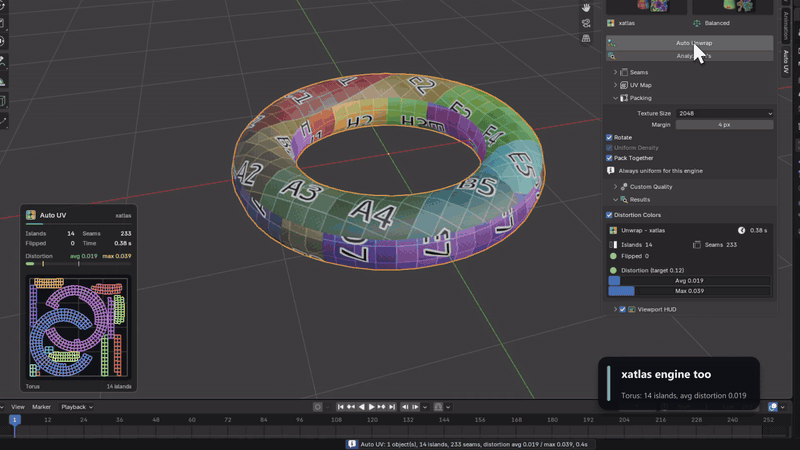Viewport: 800px width, 450px height.
Task: Toggle the auto keying record button
Action: pyautogui.click(x=317, y=407)
